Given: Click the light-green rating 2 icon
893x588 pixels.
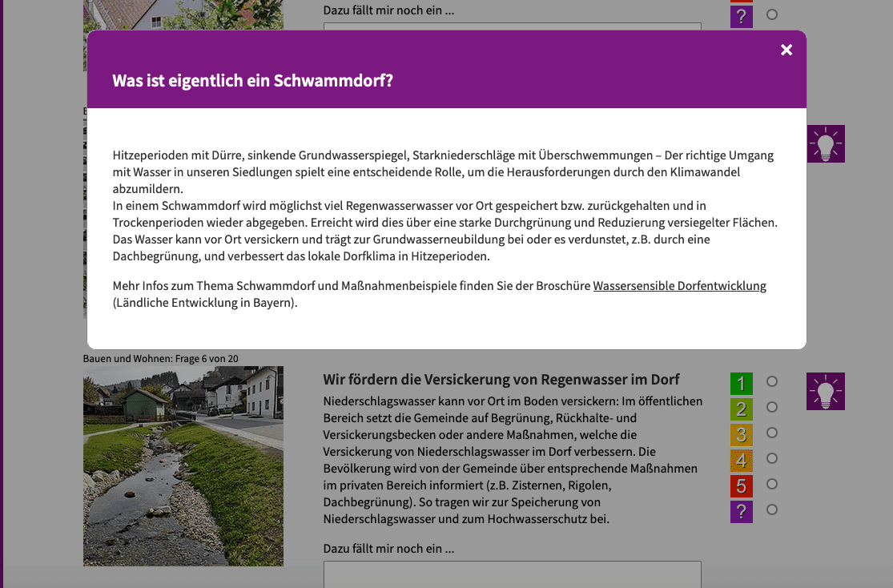Looking at the screenshot, I should [x=741, y=409].
